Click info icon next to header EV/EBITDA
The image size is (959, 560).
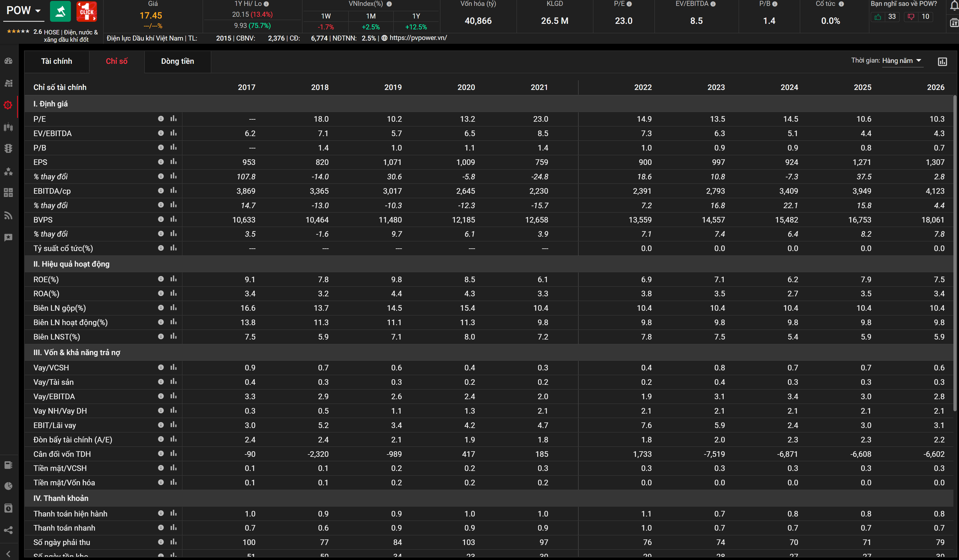click(x=713, y=4)
